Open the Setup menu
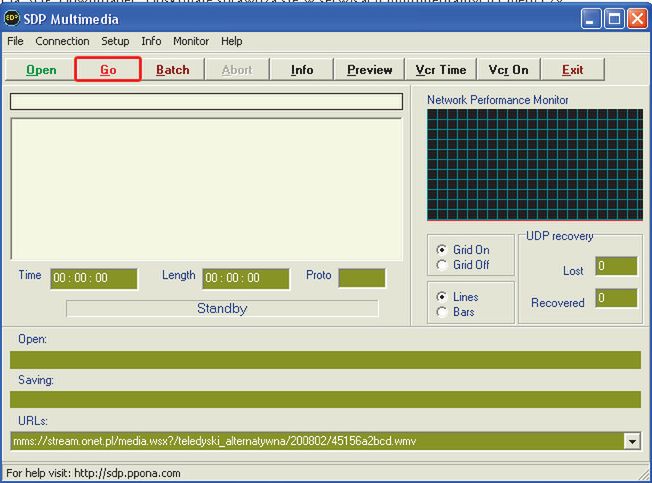The width and height of the screenshot is (652, 483). click(115, 41)
